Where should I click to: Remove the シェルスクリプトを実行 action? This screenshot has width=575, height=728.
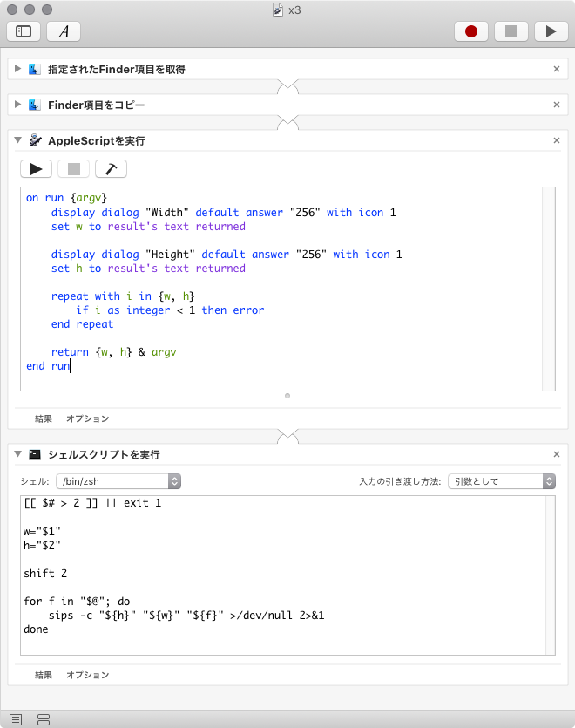pos(557,454)
